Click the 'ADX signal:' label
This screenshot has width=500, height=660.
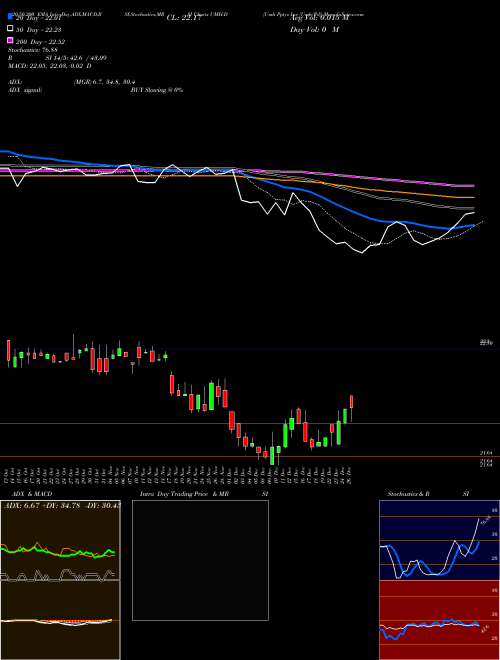[x=25, y=90]
